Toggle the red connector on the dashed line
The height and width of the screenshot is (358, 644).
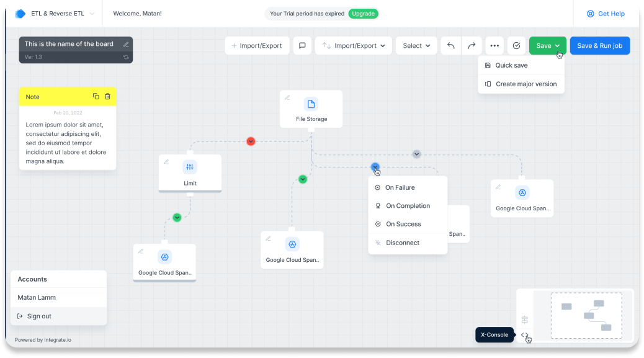[x=251, y=141]
